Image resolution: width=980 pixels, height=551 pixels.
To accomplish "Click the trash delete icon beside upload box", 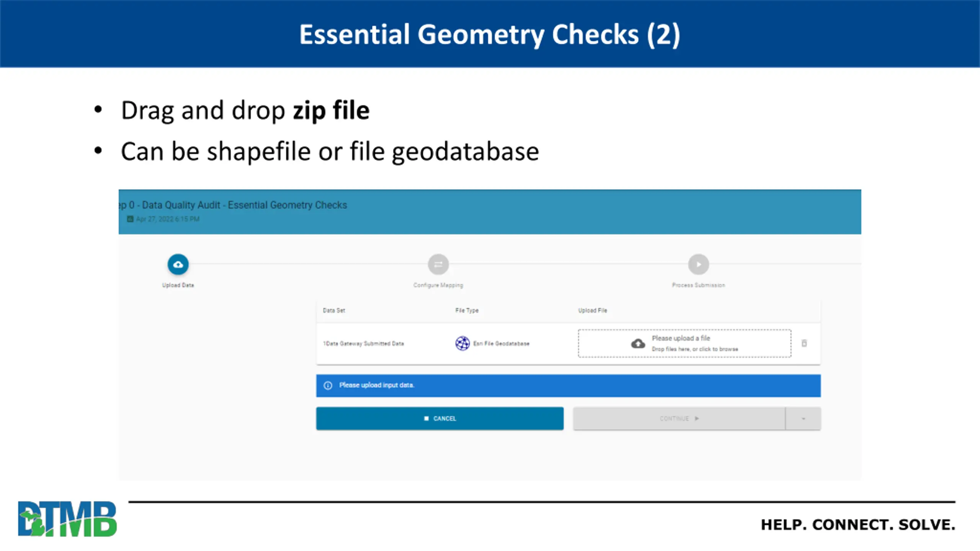I will click(x=804, y=343).
